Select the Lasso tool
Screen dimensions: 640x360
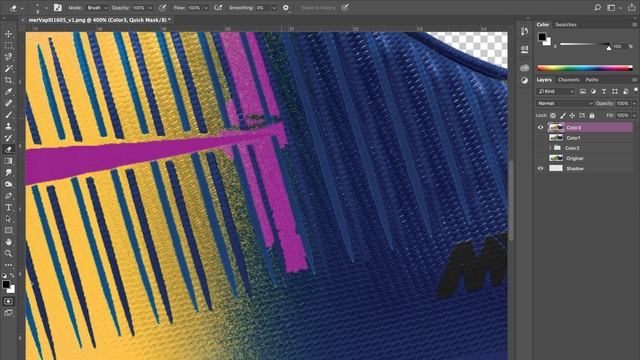8,57
